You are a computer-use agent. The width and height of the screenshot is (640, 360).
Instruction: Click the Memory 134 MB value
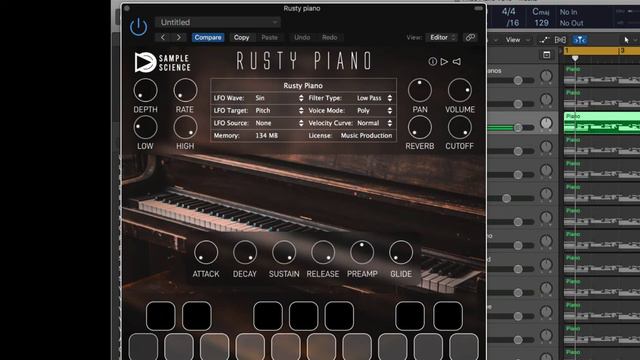coord(267,136)
